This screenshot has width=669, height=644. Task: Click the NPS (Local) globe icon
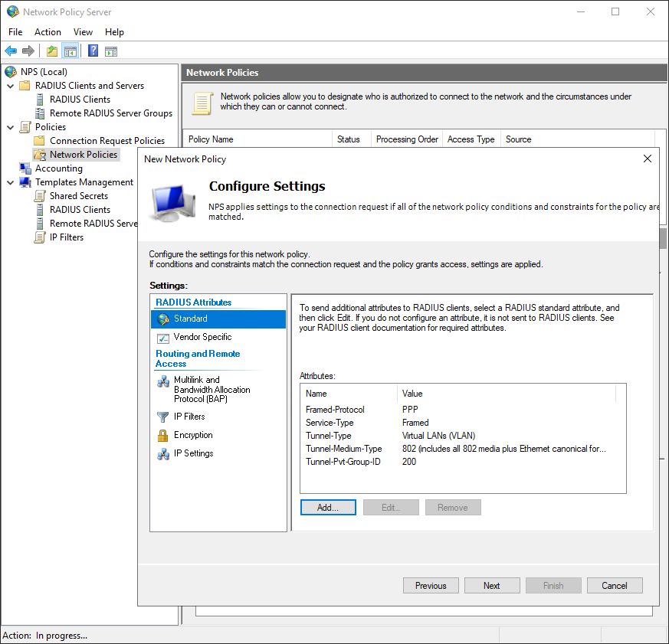(11, 72)
